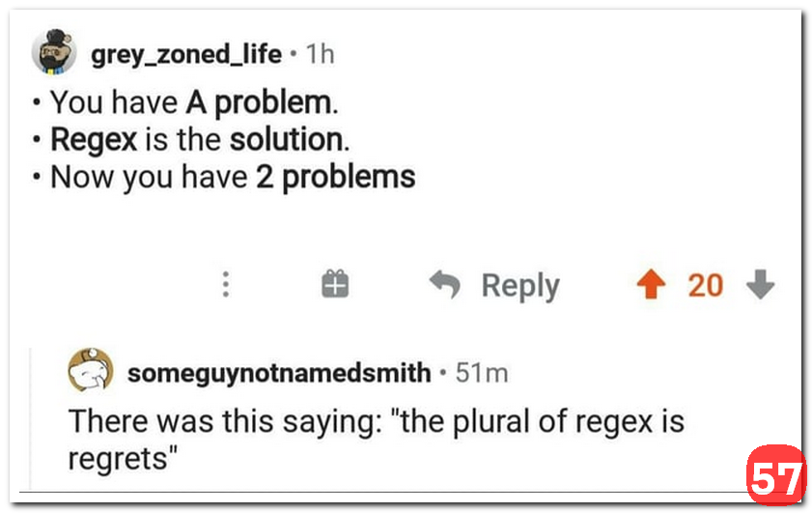Tap the "Now you have 2 problems" line
812x513 pixels.
[232, 177]
